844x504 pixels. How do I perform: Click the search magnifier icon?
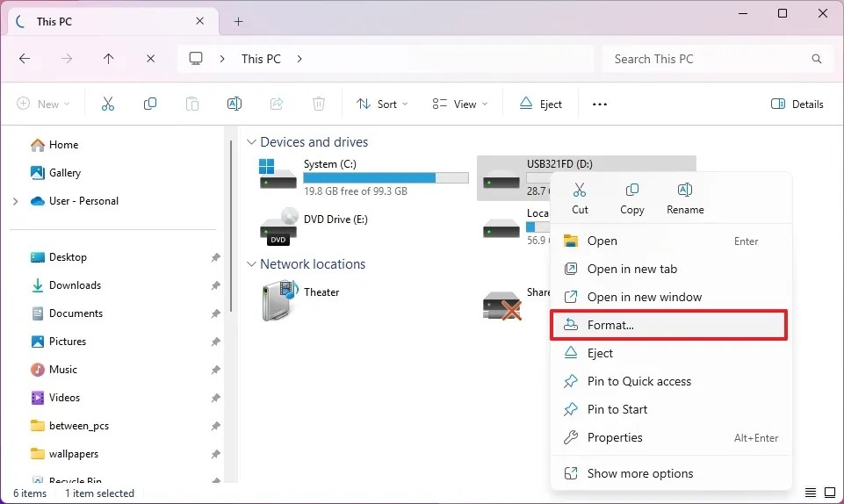pos(817,59)
